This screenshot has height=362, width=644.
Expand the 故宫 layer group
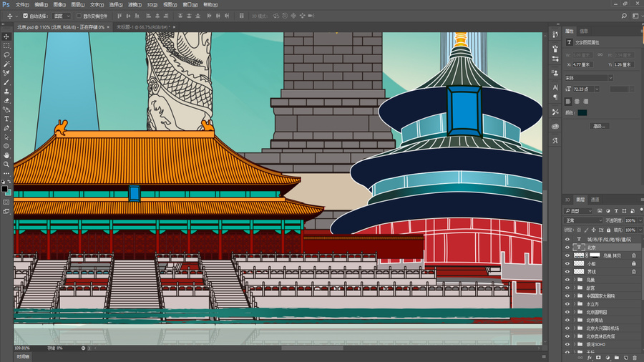click(x=575, y=288)
